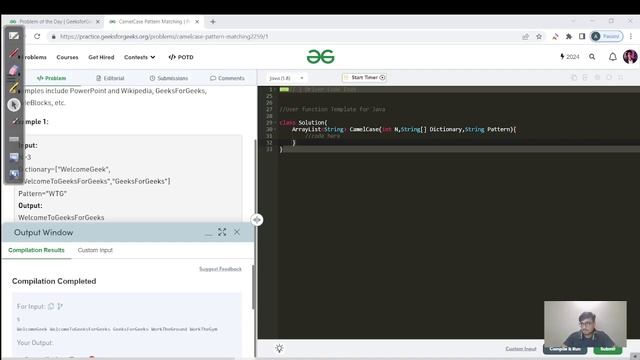
Task: Click the Output Window scrollbar
Action: [x=253, y=287]
